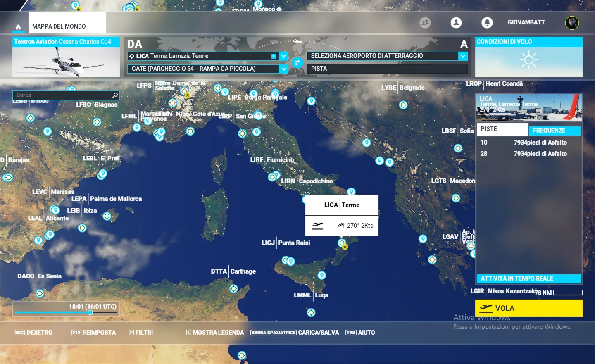This screenshot has height=364, width=595.
Task: Click the GIOVAMBATT player avatar
Action: (572, 23)
